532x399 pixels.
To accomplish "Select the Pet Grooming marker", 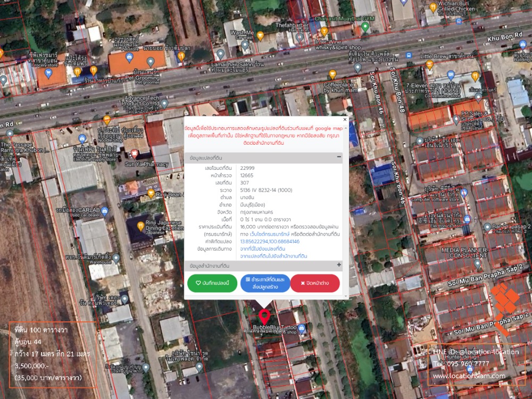I will [151, 62].
